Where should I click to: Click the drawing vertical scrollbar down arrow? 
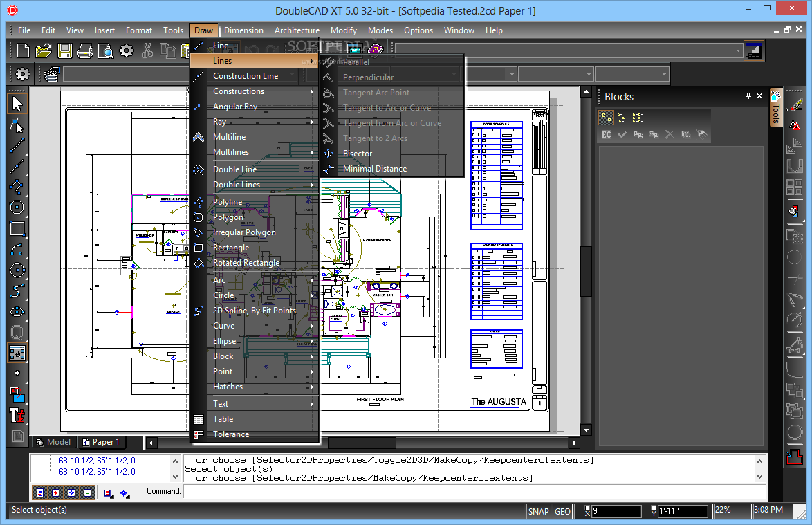[x=587, y=430]
